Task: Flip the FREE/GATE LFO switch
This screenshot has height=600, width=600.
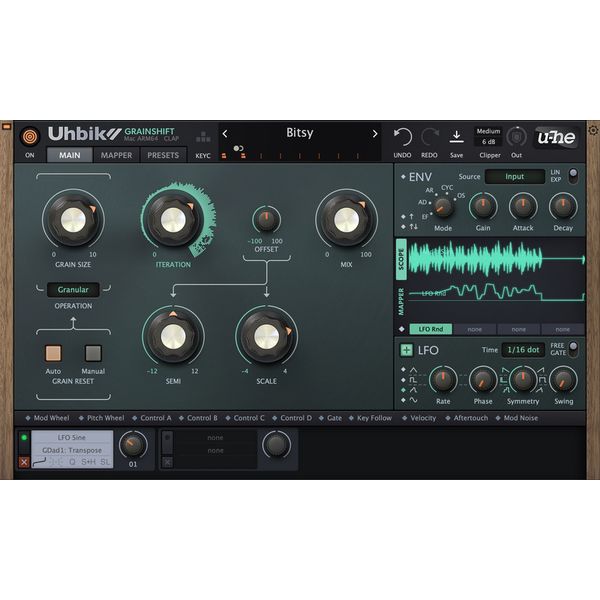Action: pyautogui.click(x=573, y=349)
